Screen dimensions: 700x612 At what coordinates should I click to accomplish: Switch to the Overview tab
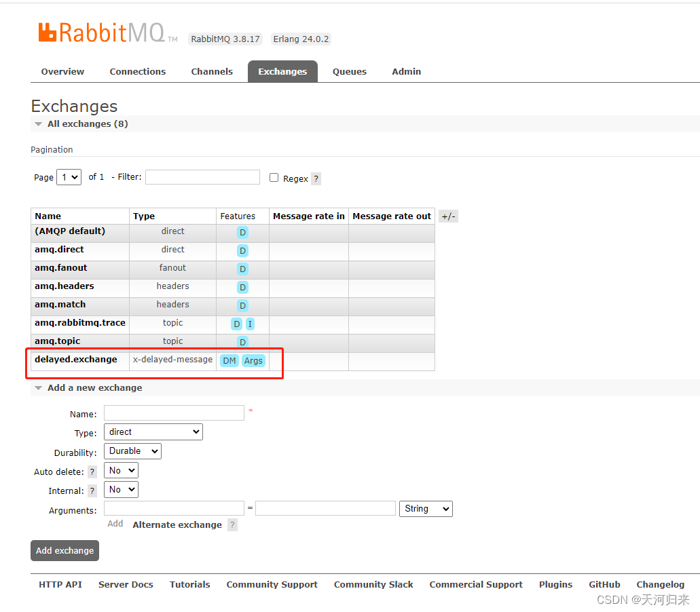click(62, 72)
